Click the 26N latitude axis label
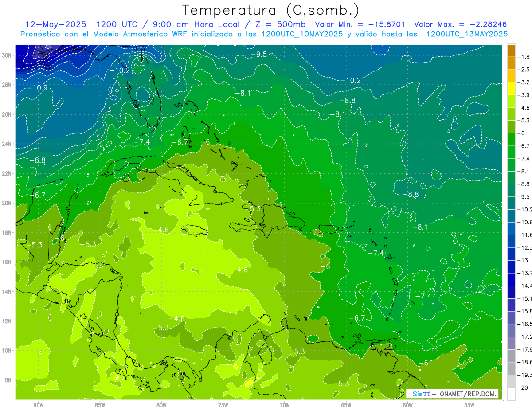The image size is (532, 411). pyautogui.click(x=8, y=114)
